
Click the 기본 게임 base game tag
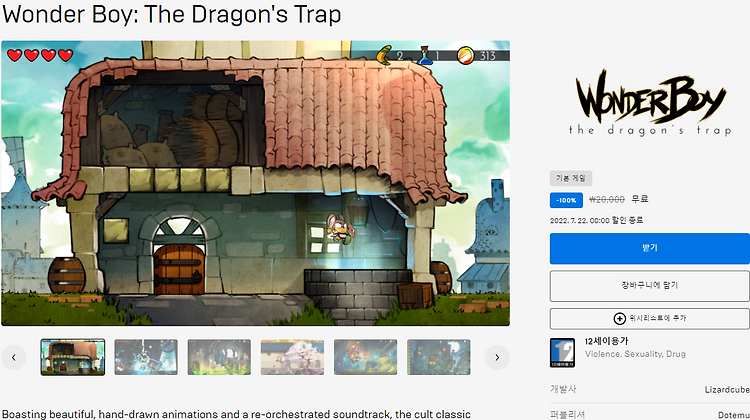point(571,178)
